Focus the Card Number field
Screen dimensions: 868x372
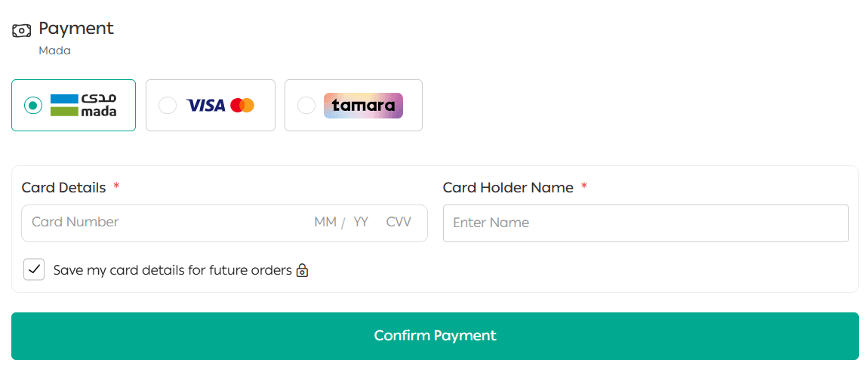[x=151, y=223]
